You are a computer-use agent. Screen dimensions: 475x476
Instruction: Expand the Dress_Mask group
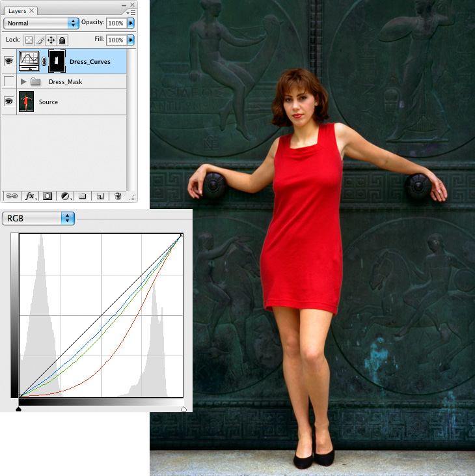[24, 82]
